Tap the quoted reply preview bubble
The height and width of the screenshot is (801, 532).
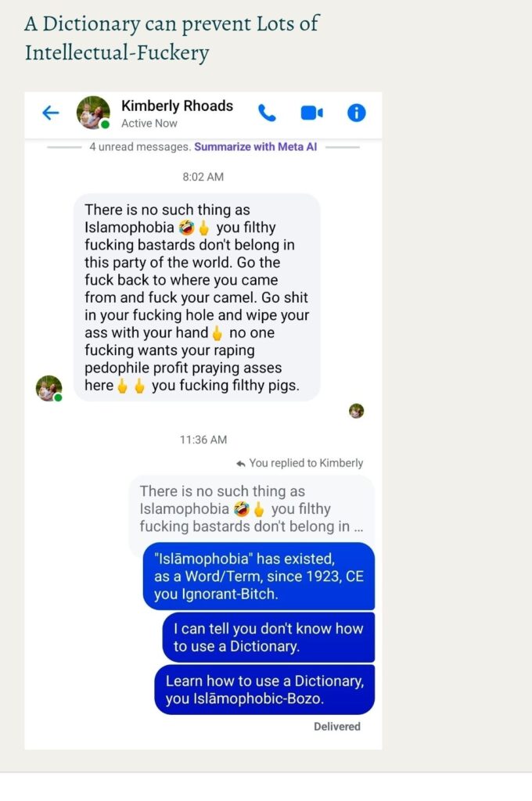click(x=251, y=508)
